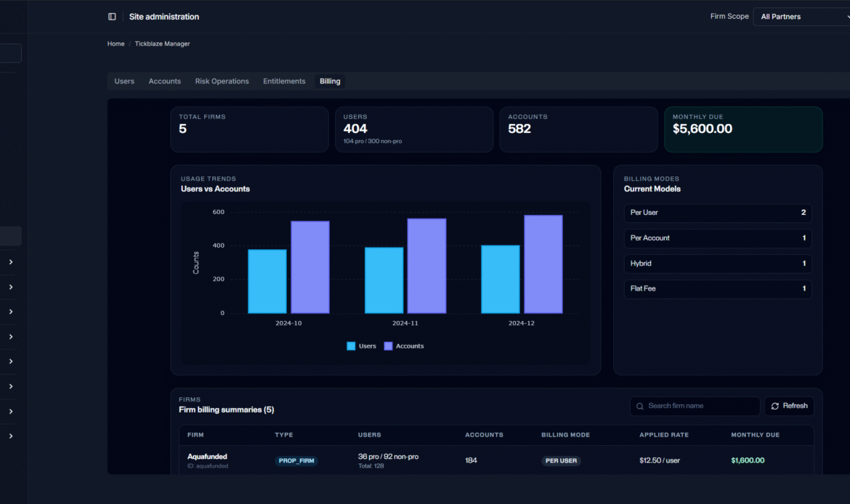Click the Tickblaze Manager breadcrumb
Viewport: 850px width, 504px height.
(x=162, y=44)
